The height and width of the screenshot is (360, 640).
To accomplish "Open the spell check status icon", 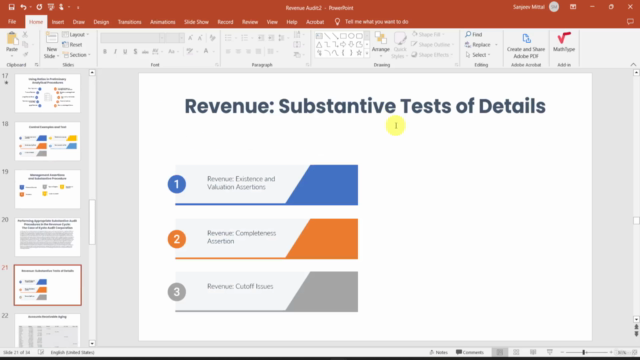I will (x=41, y=352).
